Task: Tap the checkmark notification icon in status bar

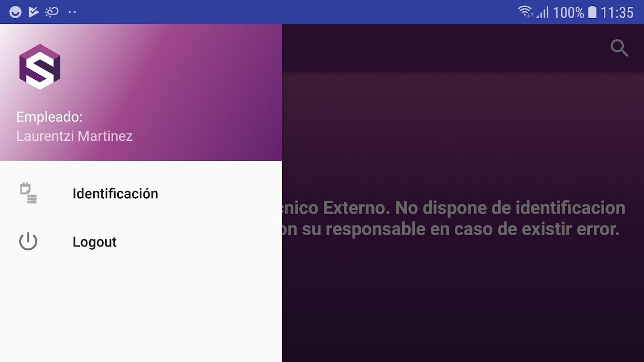Action: (x=34, y=12)
